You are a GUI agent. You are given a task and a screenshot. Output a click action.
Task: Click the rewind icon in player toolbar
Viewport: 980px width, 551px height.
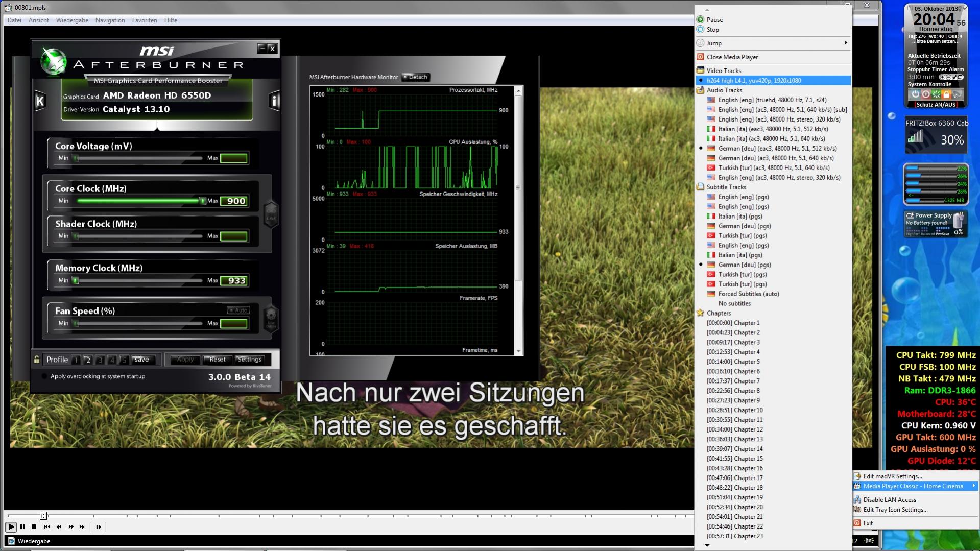click(x=59, y=526)
